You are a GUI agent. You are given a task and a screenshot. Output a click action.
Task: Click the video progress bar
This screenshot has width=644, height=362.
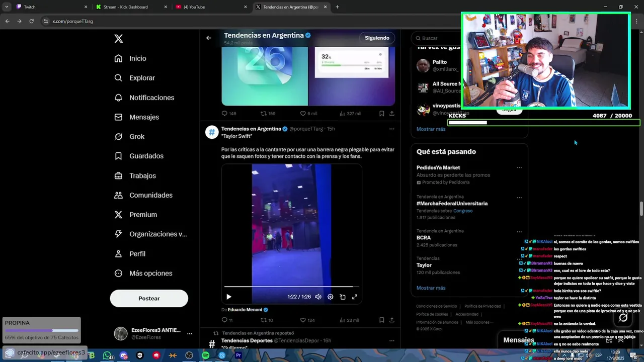(x=292, y=287)
